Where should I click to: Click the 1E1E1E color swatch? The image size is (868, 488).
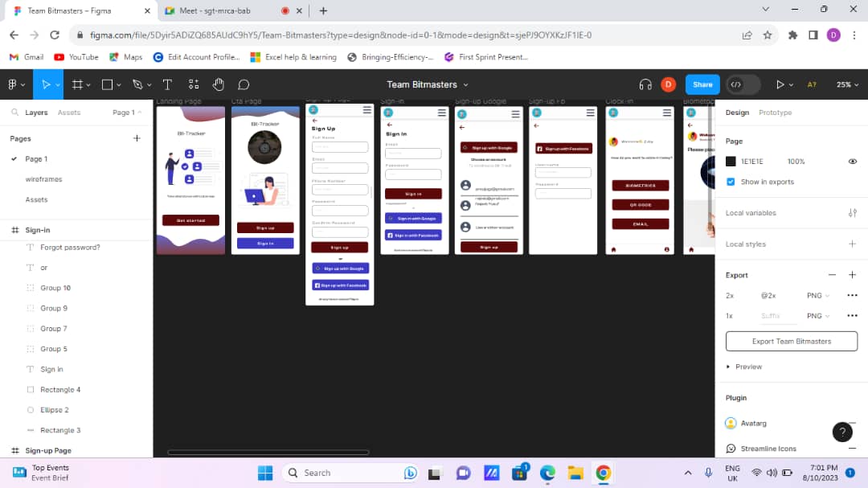click(x=731, y=161)
